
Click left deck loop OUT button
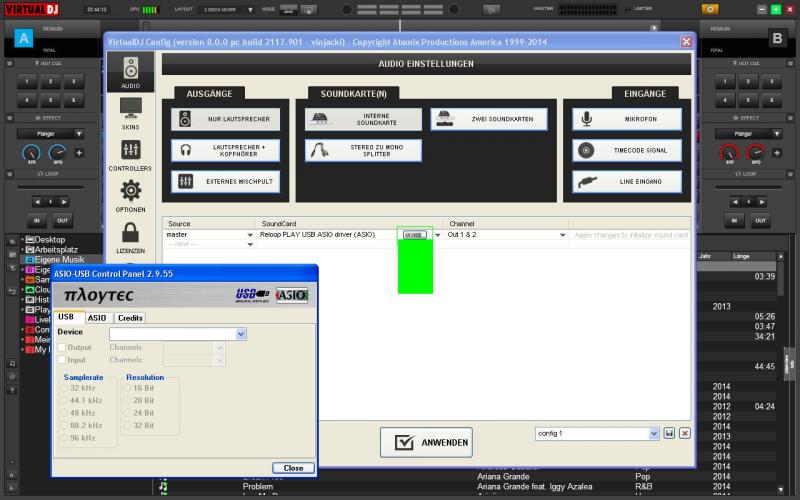(62, 221)
